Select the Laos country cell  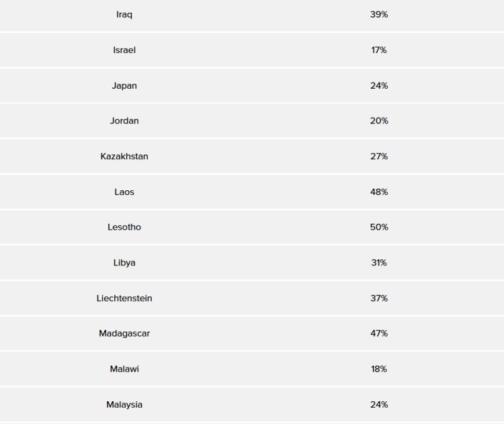(124, 192)
